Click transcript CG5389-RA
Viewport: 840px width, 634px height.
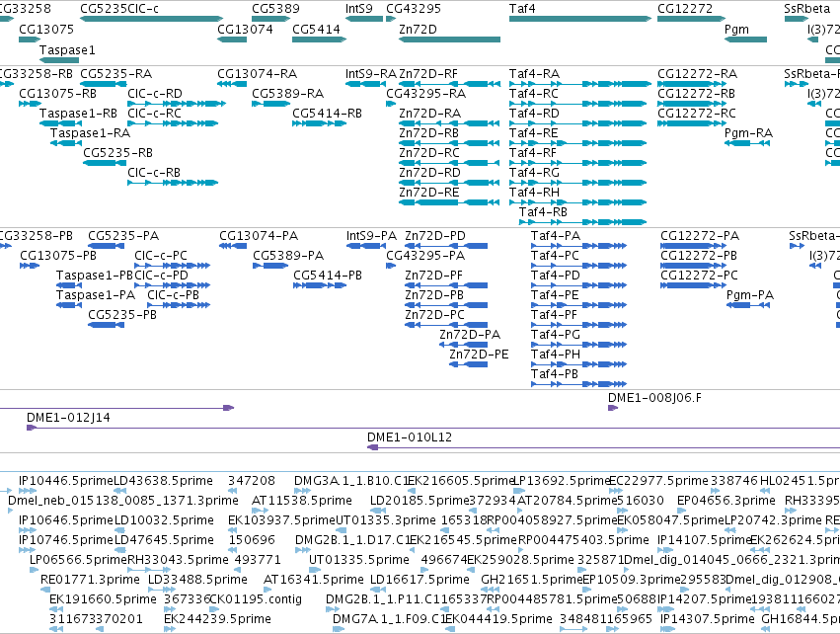[271, 104]
